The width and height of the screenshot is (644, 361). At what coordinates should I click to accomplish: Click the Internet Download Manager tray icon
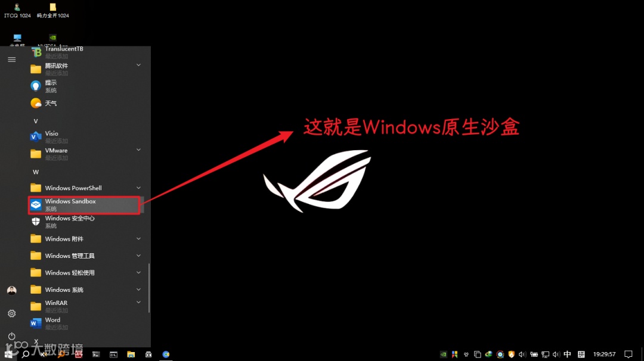489,354
